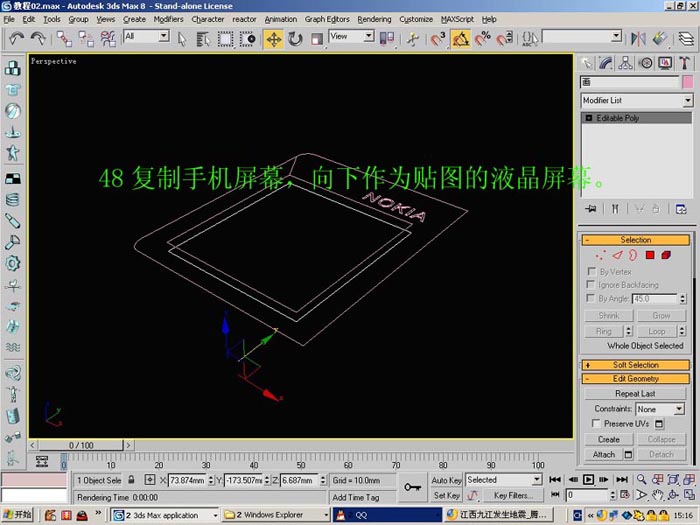Toggle Angle Snap icon
This screenshot has height=525, width=700.
460,39
